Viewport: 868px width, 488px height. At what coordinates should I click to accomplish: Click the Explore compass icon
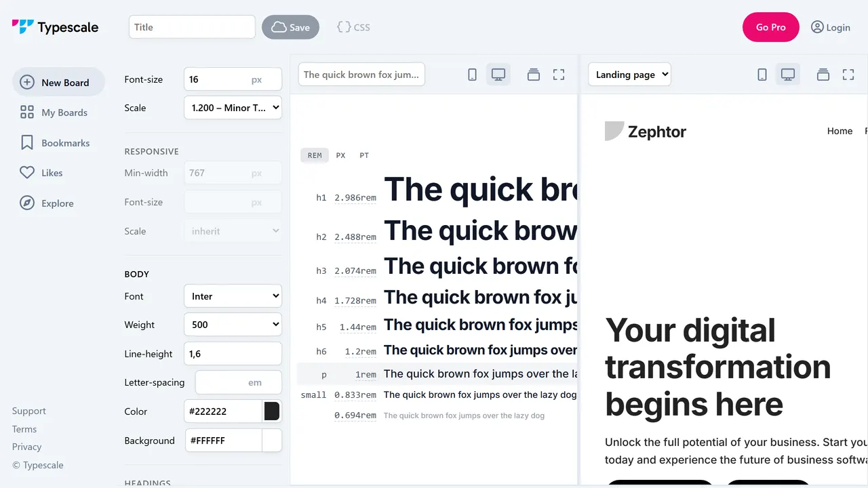point(27,203)
